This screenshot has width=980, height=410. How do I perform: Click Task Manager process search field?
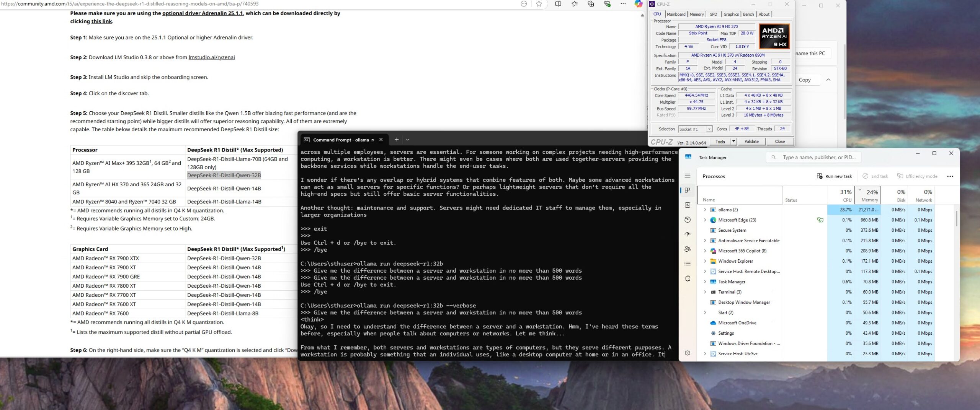tap(813, 157)
